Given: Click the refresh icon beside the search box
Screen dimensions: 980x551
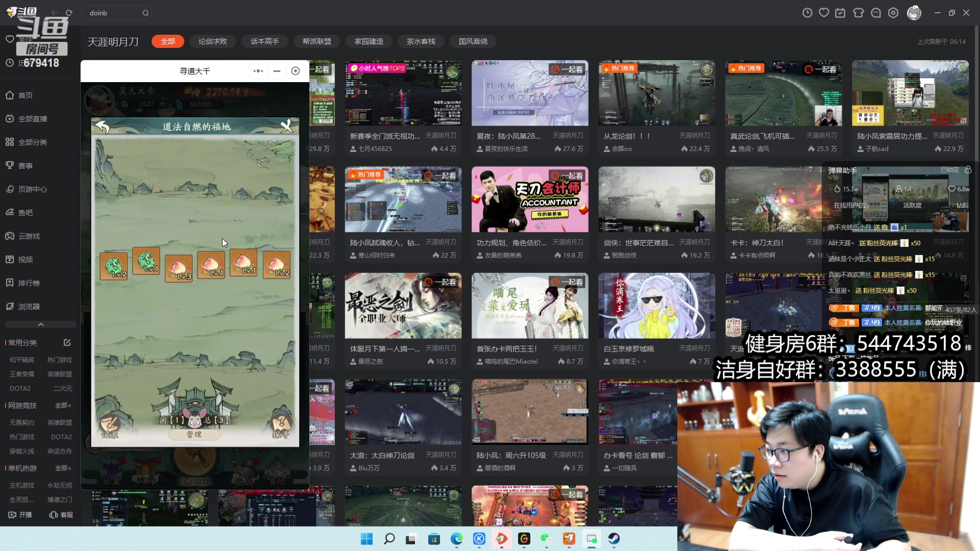Looking at the screenshot, I should coord(69,13).
